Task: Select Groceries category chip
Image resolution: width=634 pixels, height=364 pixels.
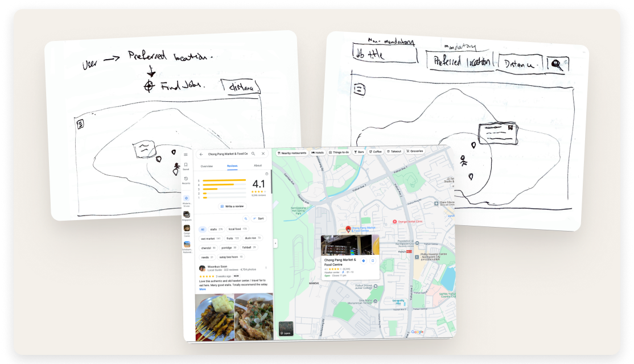Action: click(x=415, y=151)
